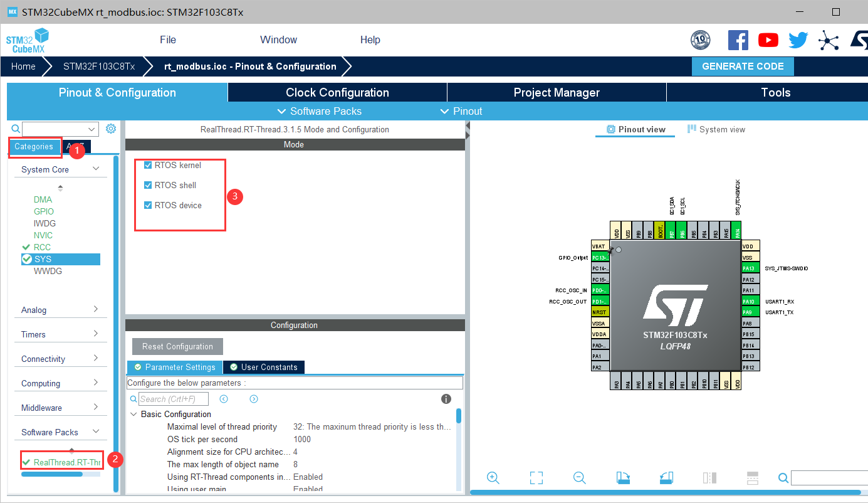Image resolution: width=868 pixels, height=503 pixels.
Task: Go to the next search result arrow
Action: 254,399
